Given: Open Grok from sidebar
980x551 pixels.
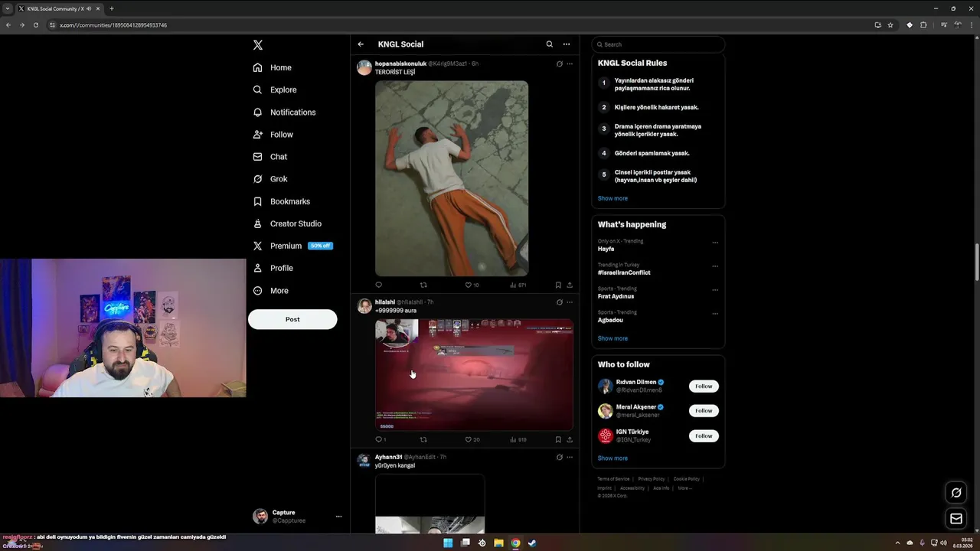Looking at the screenshot, I should point(270,178).
